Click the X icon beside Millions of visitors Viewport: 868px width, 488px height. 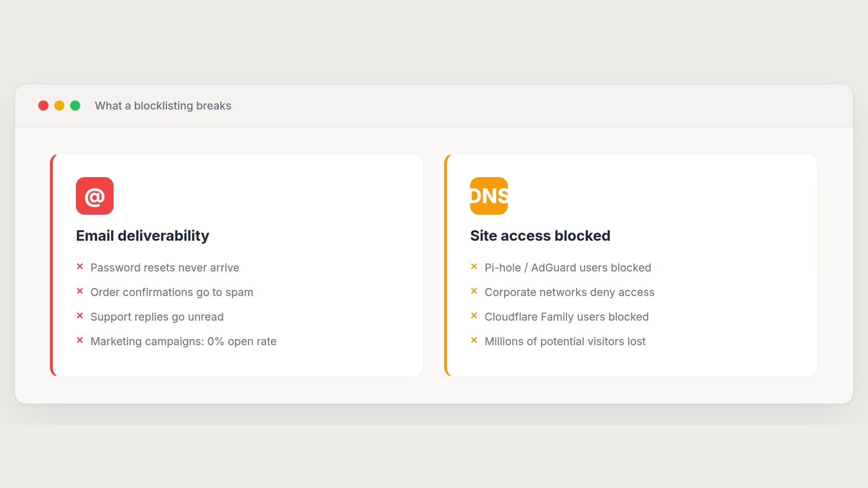(x=474, y=340)
